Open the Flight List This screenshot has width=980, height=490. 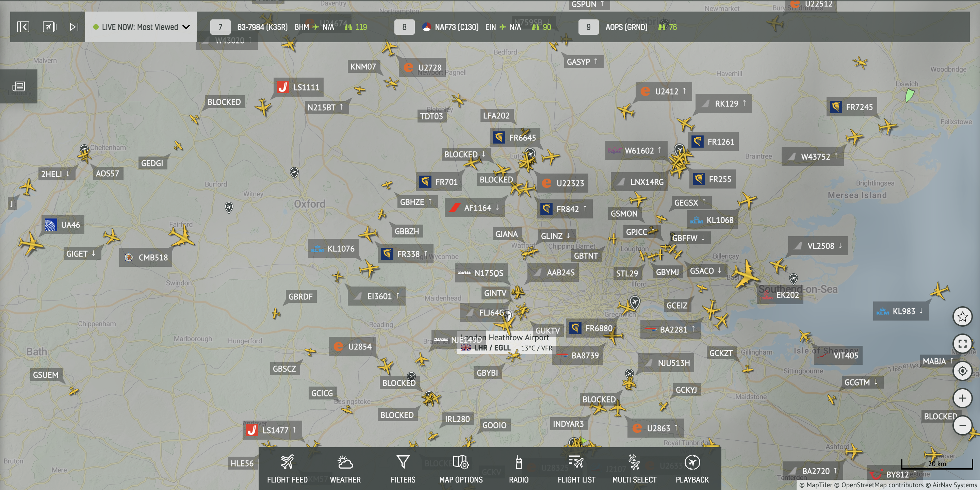tap(576, 469)
